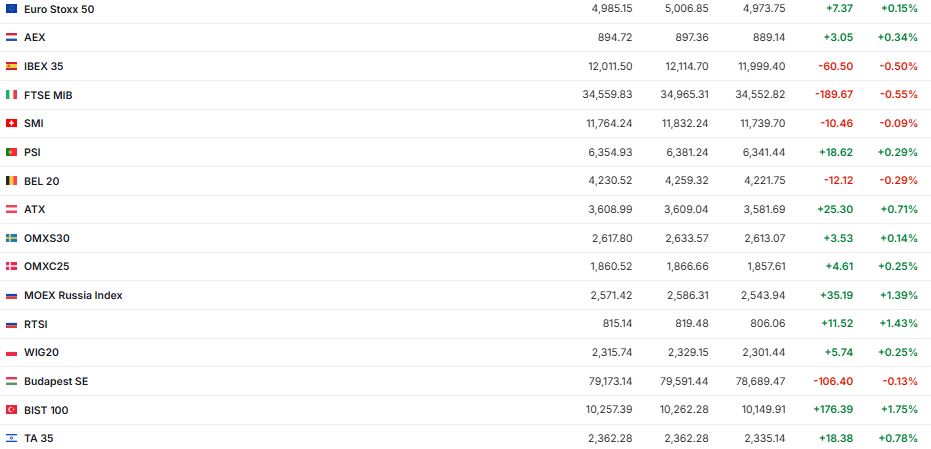Click the Israel flag beside TA 35
Viewport: 931px width, 449px height.
11,438
